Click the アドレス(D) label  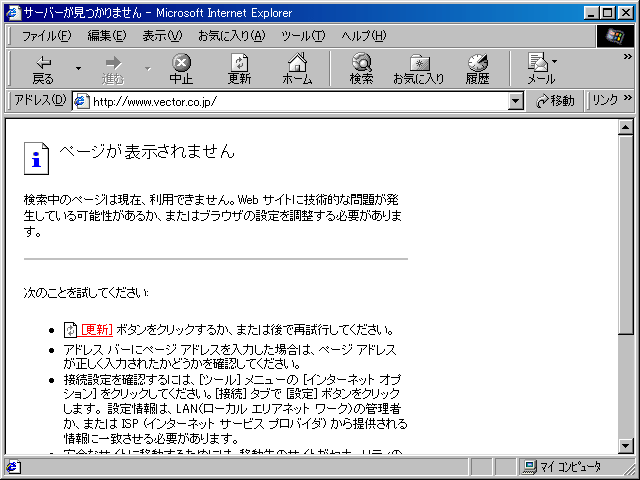pyautogui.click(x=40, y=100)
